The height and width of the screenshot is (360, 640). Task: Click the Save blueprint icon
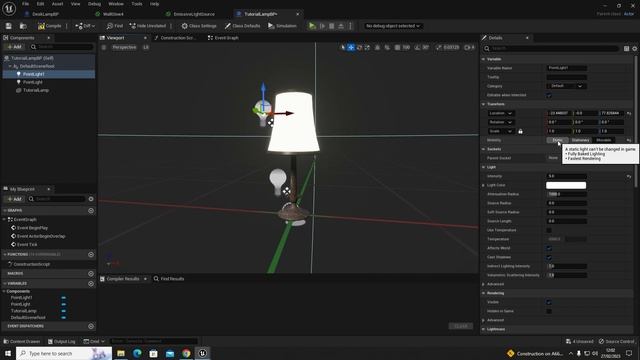tap(9, 26)
